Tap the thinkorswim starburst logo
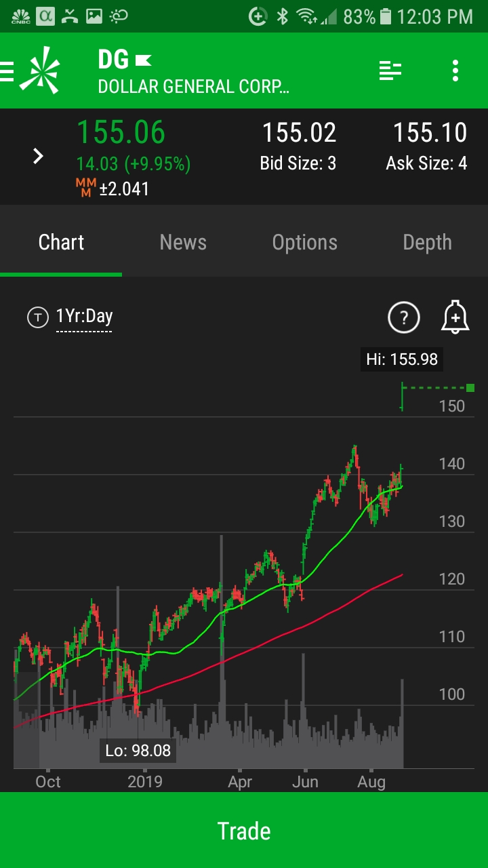This screenshot has height=868, width=488. pyautogui.click(x=39, y=70)
